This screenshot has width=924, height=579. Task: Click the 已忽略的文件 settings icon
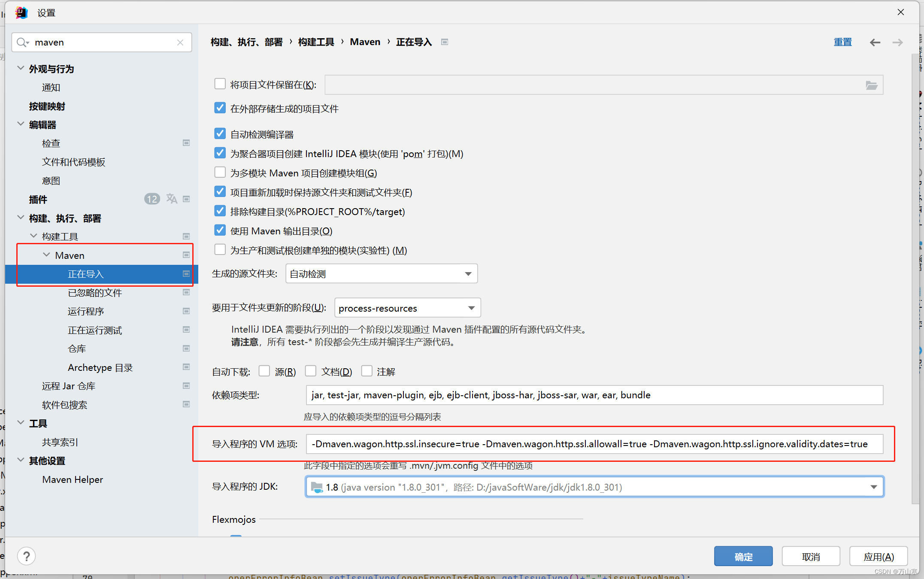tap(185, 292)
